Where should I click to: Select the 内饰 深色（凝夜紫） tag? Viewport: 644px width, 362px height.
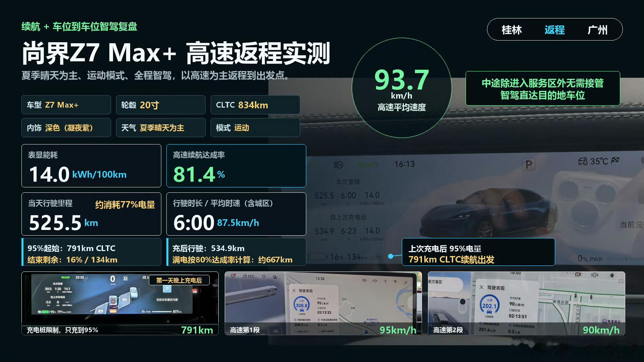click(66, 128)
